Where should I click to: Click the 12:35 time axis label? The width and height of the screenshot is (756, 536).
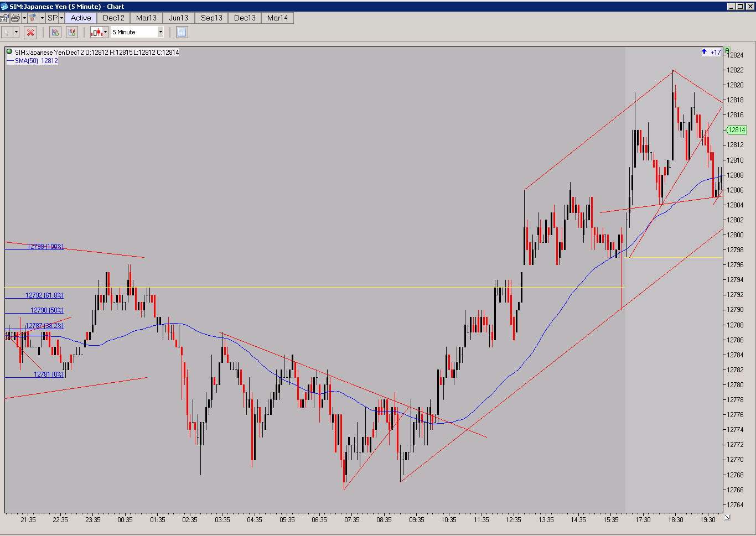point(514,520)
